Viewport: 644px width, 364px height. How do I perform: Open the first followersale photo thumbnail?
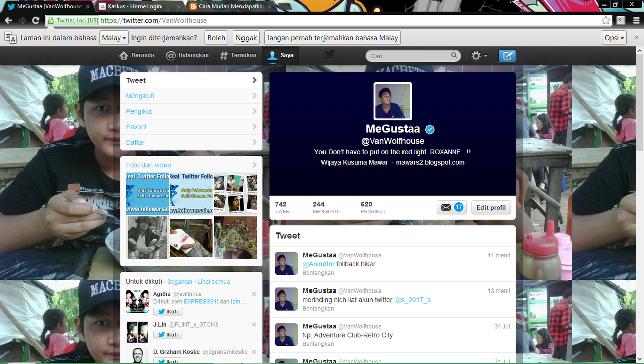tap(147, 194)
